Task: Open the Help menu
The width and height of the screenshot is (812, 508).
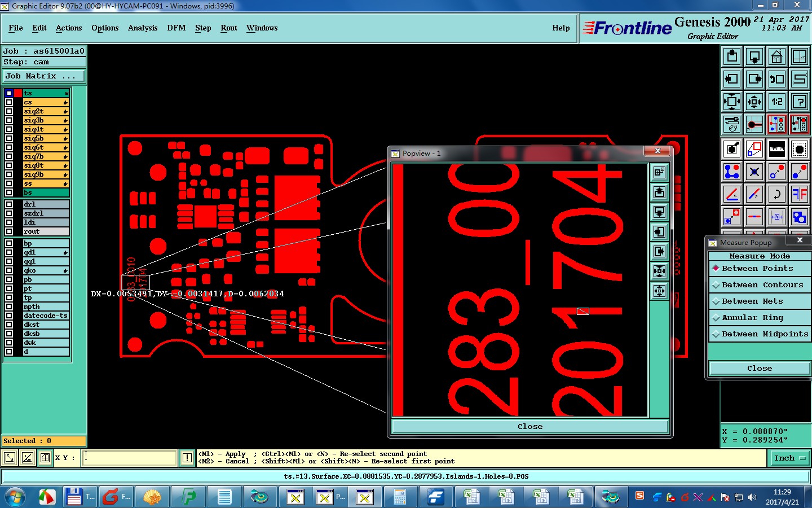Action: (561, 28)
